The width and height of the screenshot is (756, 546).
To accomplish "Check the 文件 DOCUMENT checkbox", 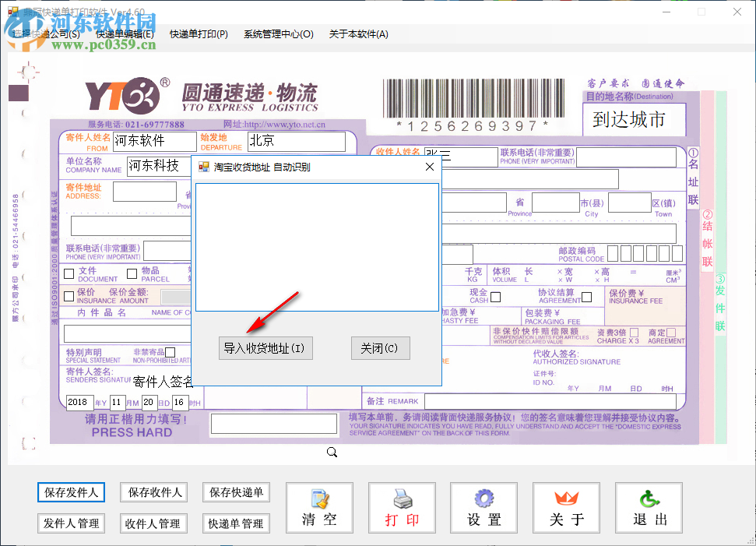I will click(x=69, y=273).
